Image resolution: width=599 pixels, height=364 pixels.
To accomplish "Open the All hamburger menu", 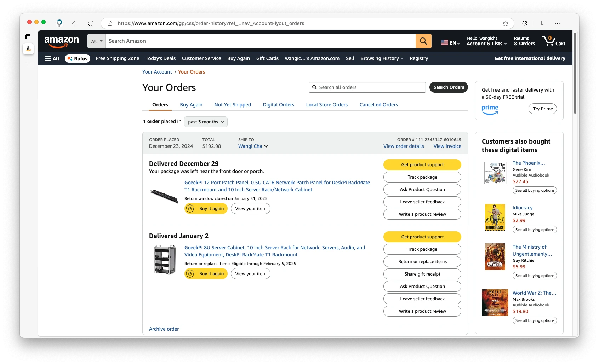I will click(x=52, y=59).
